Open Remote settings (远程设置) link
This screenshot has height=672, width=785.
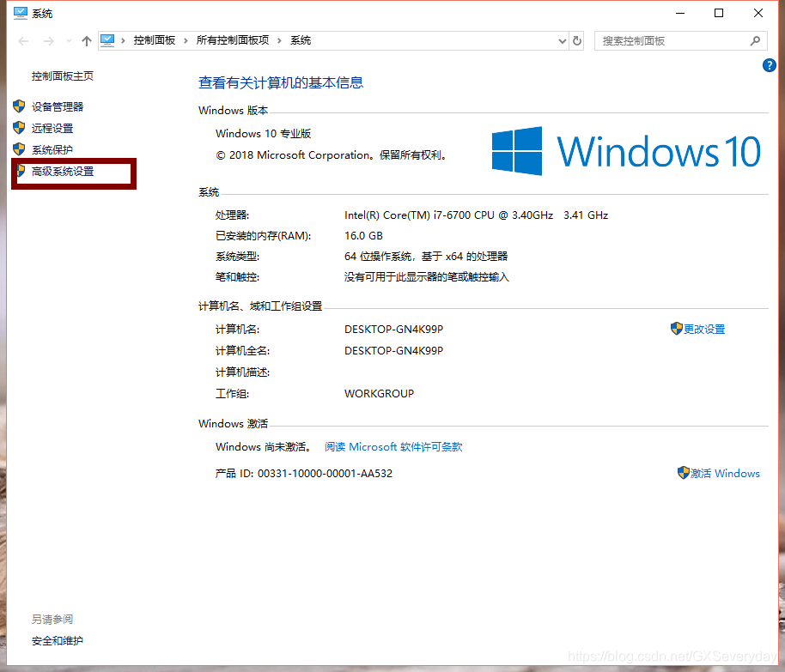[52, 128]
